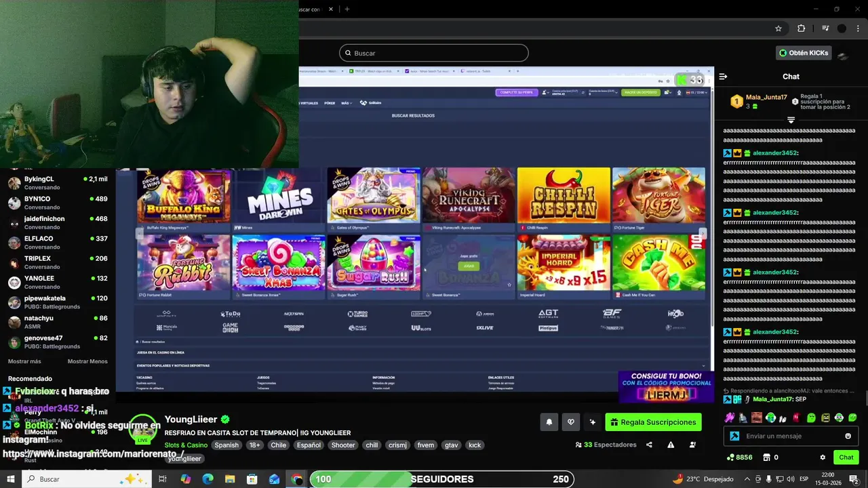Turn on notifications with the bell icon
This screenshot has width=868, height=488.
pos(549,422)
